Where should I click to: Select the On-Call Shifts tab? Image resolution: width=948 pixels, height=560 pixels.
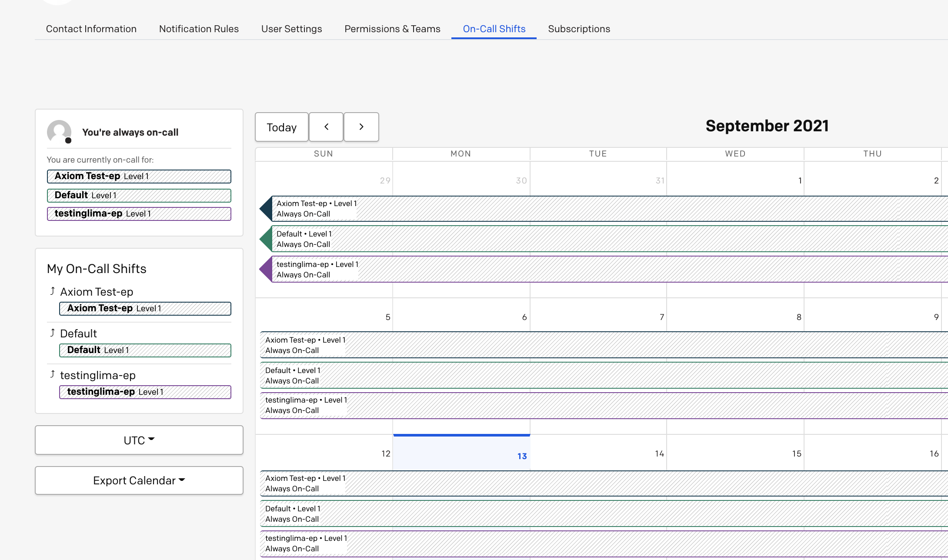pos(494,29)
